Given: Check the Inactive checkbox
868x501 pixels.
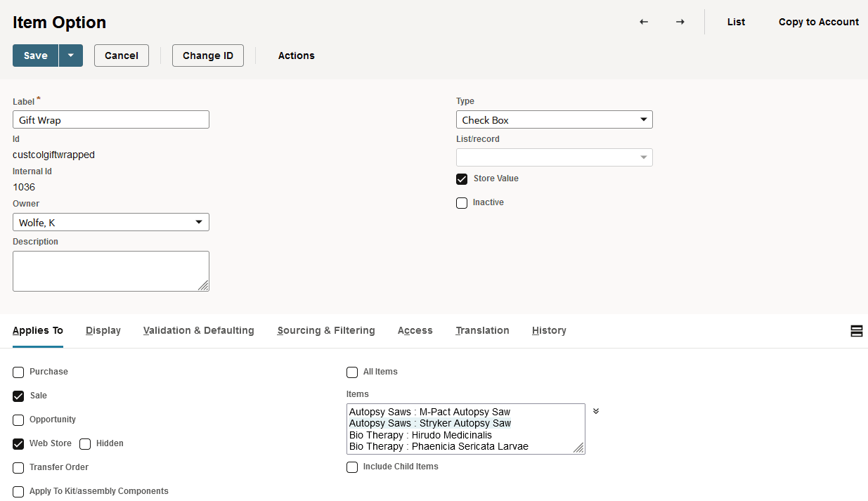Looking at the screenshot, I should click(x=462, y=203).
